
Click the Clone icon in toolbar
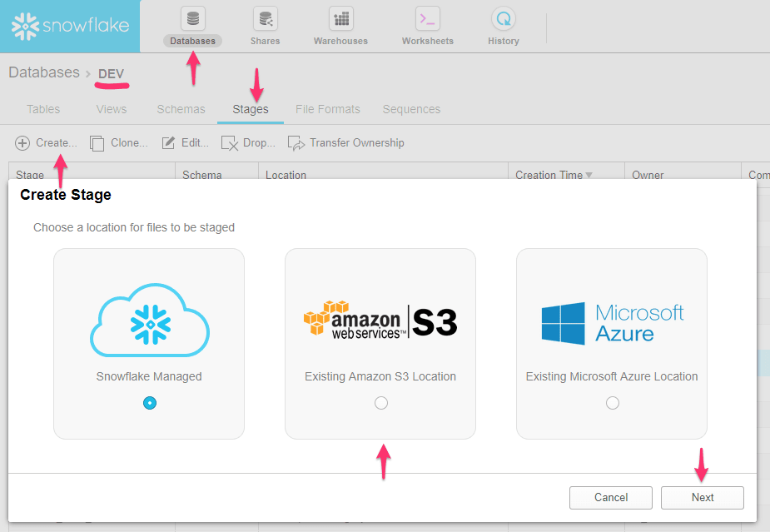coord(97,143)
